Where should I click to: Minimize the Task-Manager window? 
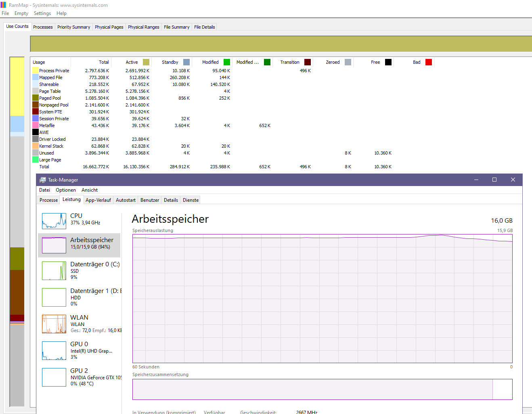(x=476, y=180)
